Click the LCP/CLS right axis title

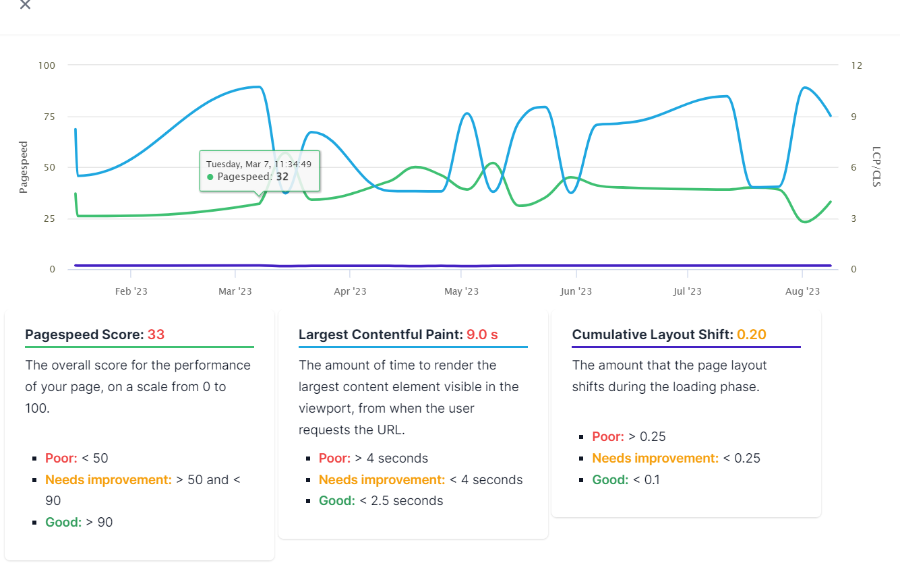tap(876, 167)
